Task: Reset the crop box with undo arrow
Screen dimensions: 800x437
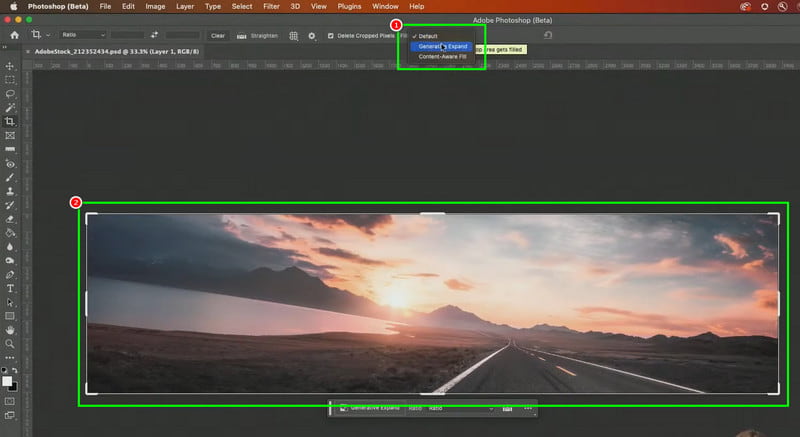Action: coord(547,35)
